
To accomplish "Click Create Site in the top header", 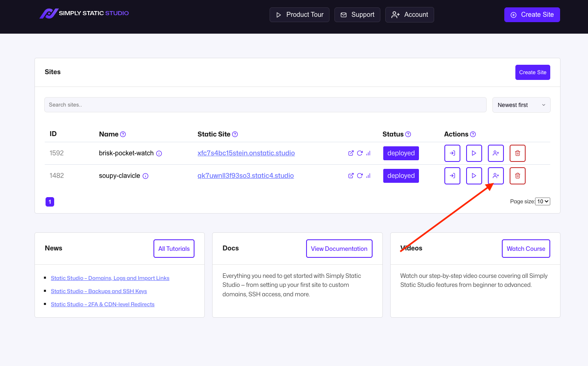I will 532,15.
